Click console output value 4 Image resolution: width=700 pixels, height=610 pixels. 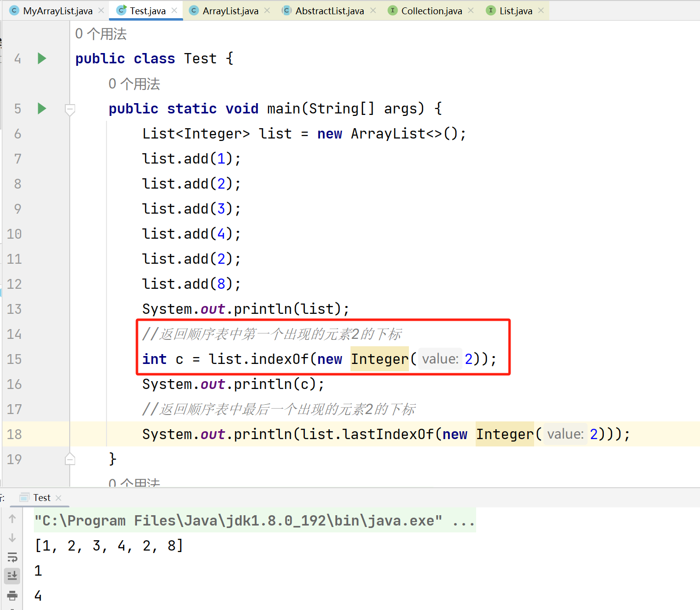point(38,596)
